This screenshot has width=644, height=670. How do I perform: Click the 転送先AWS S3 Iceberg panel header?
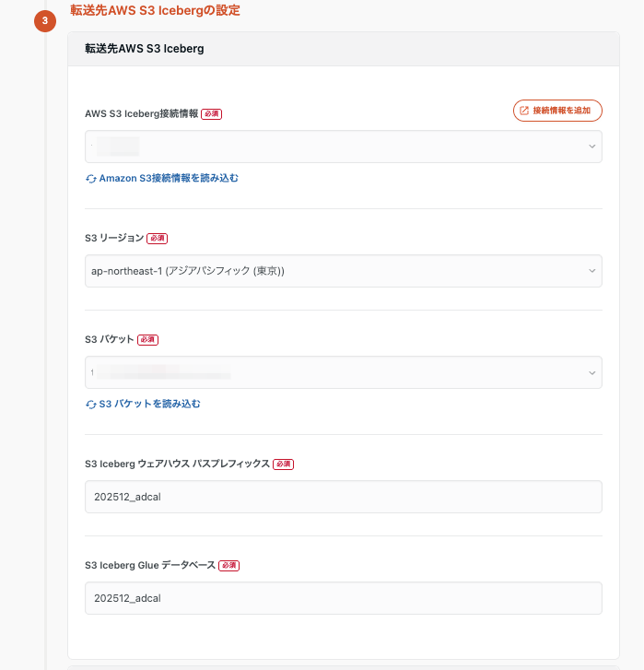point(344,49)
